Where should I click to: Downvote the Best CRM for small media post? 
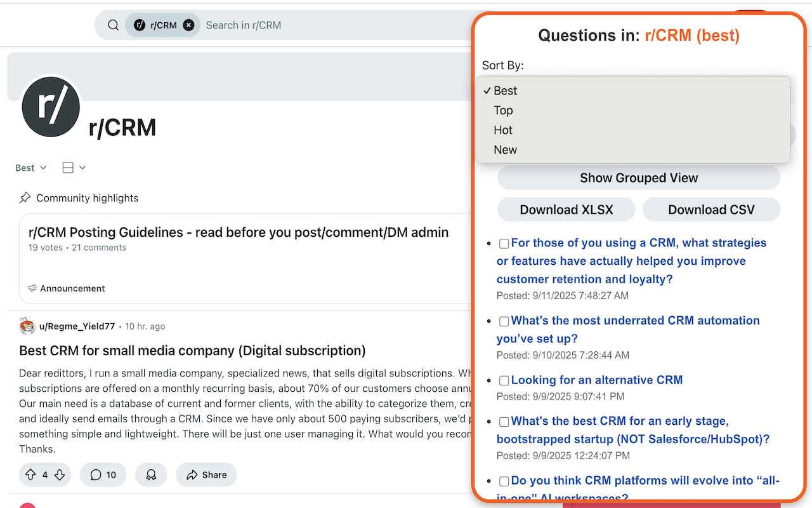point(60,475)
